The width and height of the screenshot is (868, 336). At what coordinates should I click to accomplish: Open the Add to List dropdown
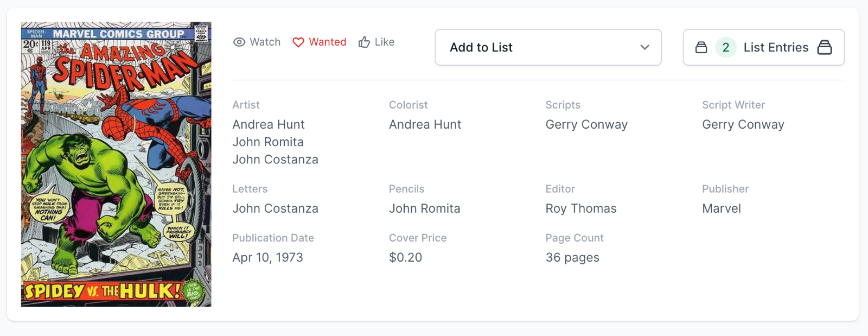[548, 48]
